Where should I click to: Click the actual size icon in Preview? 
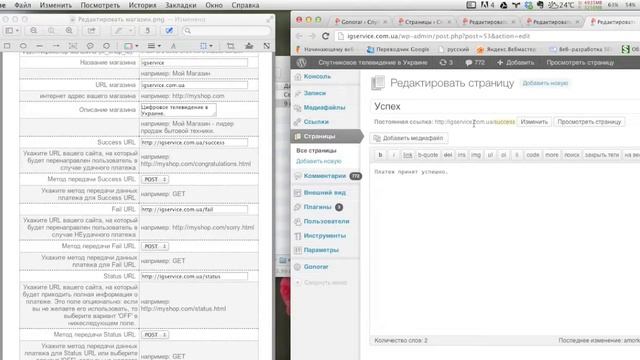point(51,31)
